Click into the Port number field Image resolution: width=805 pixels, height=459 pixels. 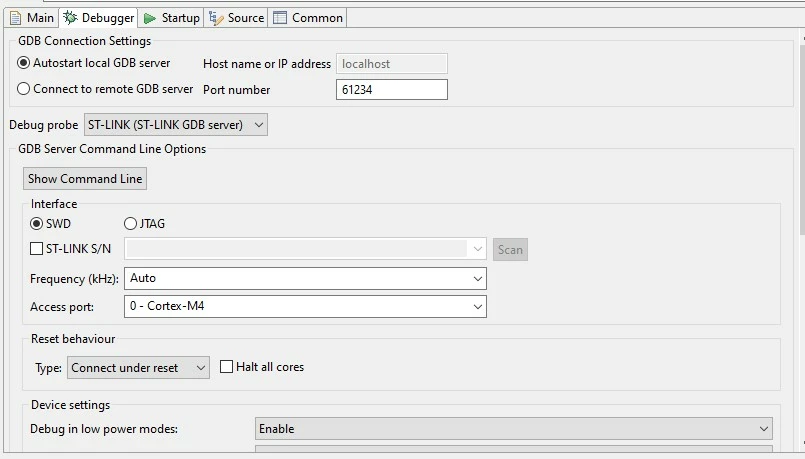[x=392, y=89]
